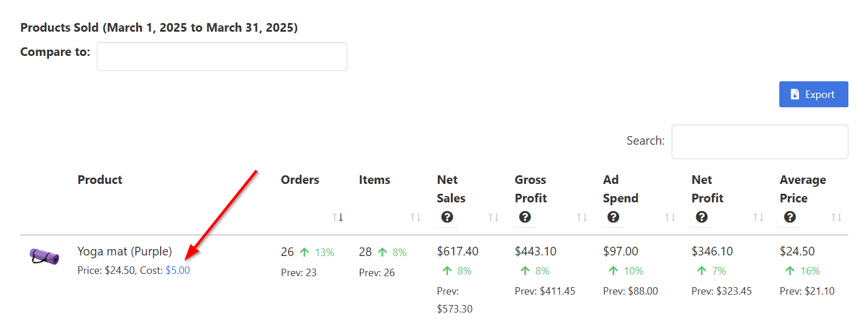Sort by Ad Spend column arrows
The height and width of the screenshot is (320, 868).
(670, 217)
